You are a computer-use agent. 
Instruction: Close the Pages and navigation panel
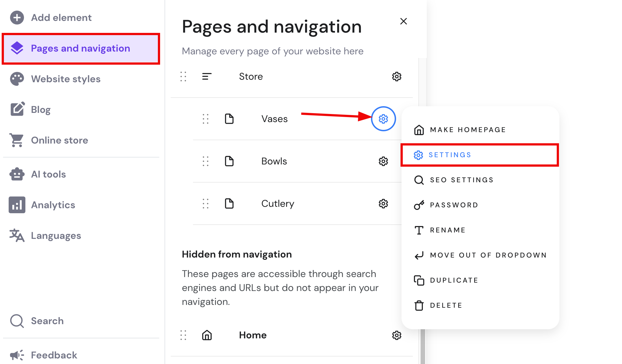pyautogui.click(x=404, y=21)
